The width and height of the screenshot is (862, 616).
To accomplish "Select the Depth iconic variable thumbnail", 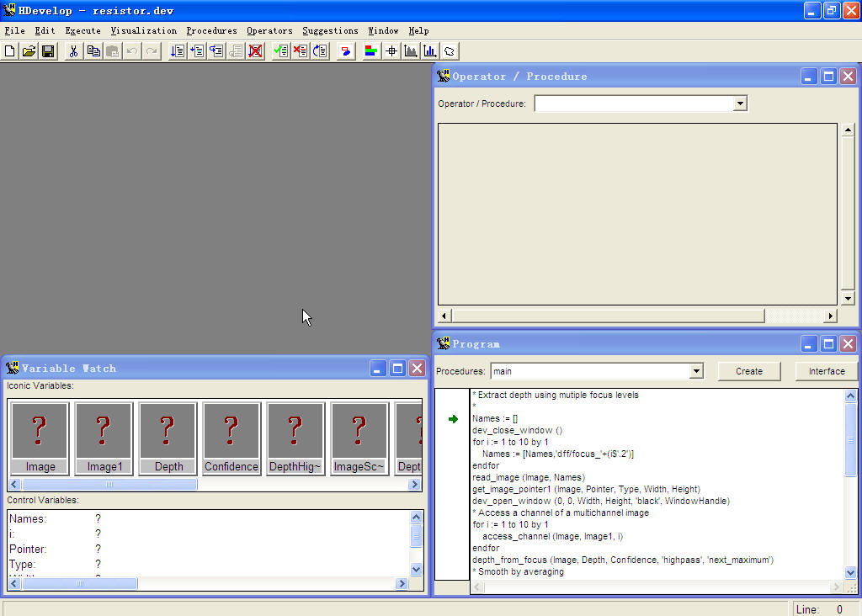I will tap(168, 438).
